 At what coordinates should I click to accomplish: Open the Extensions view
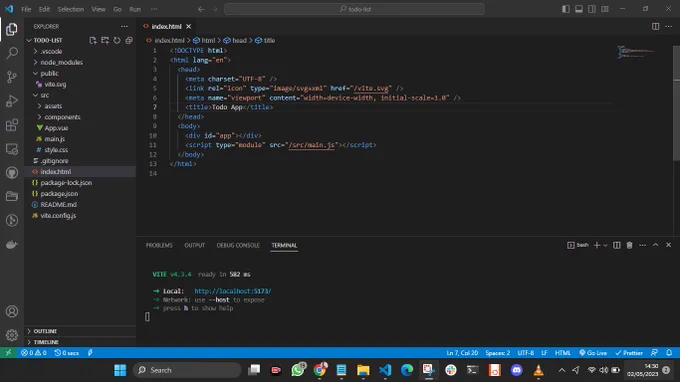[12, 125]
